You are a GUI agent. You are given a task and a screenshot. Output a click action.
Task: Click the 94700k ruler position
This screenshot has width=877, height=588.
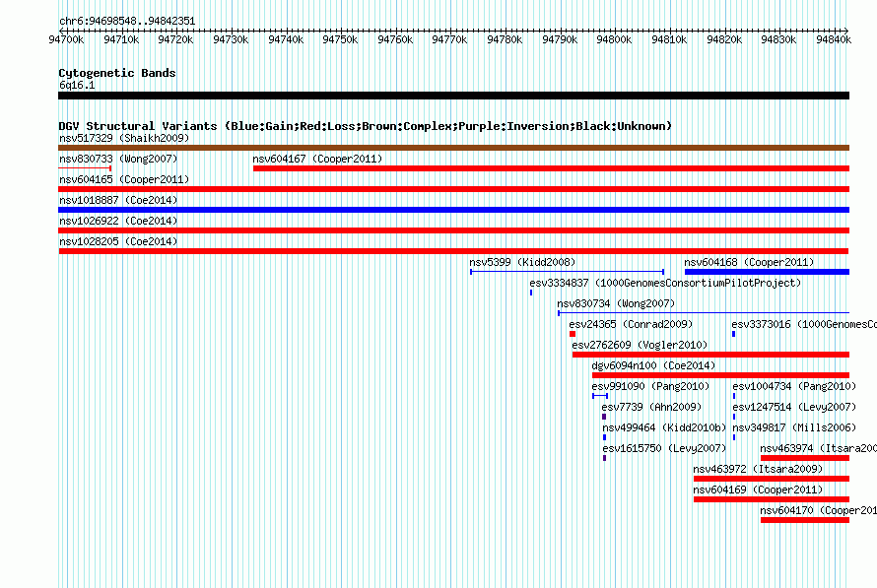tap(66, 39)
